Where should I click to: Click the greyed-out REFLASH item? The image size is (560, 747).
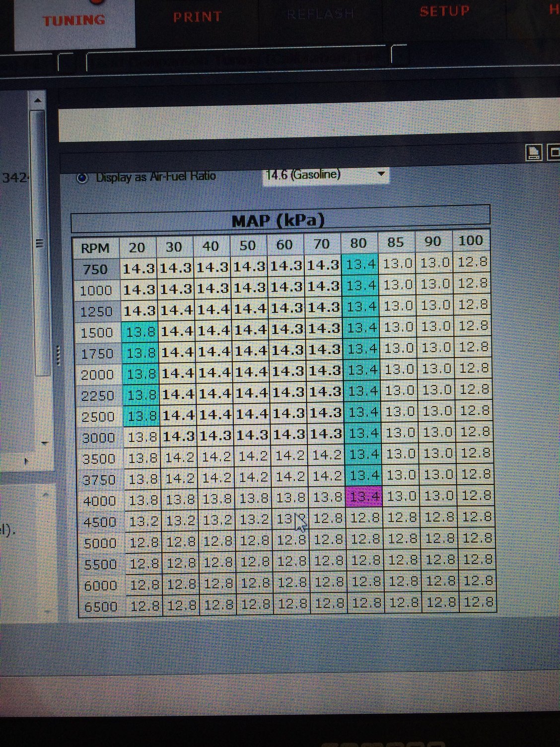click(x=320, y=14)
